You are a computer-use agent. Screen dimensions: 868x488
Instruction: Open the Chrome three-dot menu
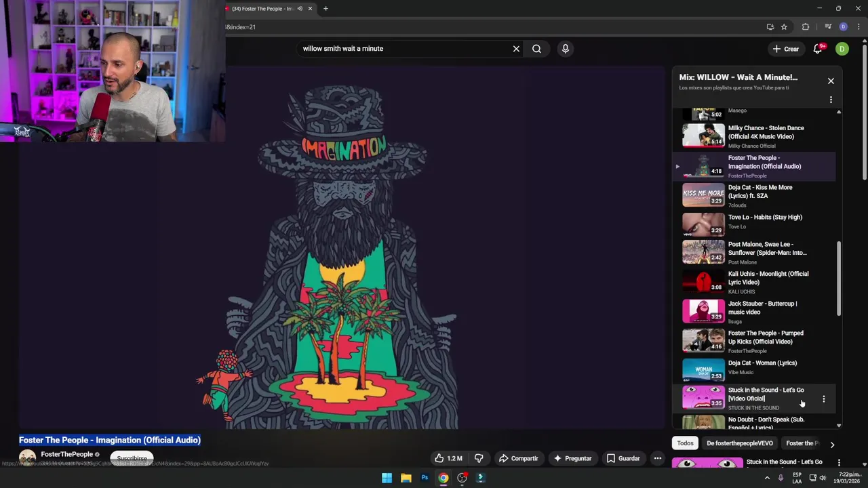(x=859, y=27)
